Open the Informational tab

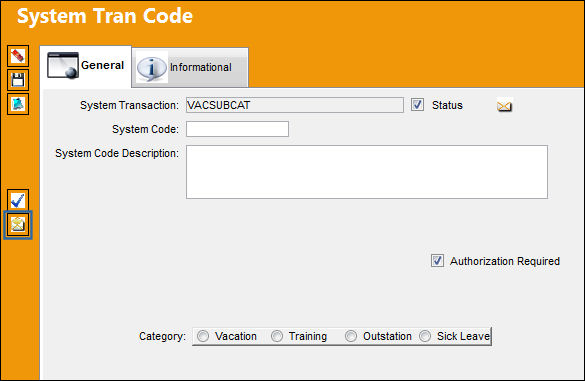(190, 68)
